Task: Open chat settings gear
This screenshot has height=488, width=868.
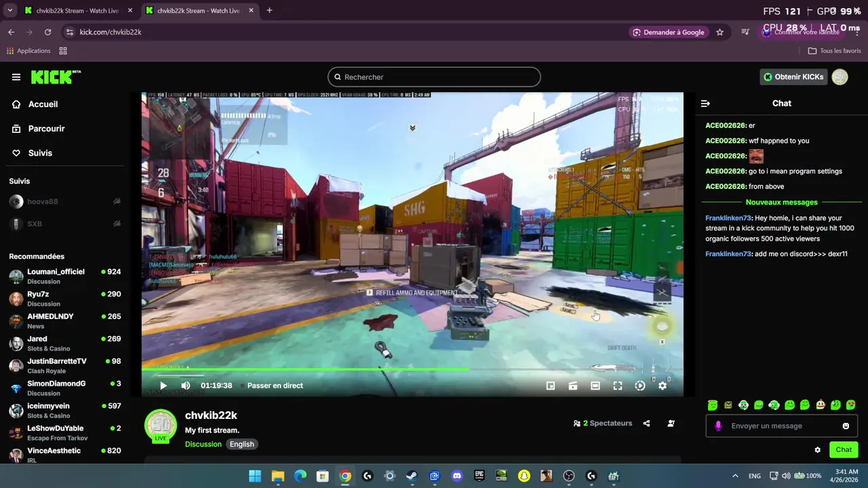Action: pyautogui.click(x=817, y=450)
